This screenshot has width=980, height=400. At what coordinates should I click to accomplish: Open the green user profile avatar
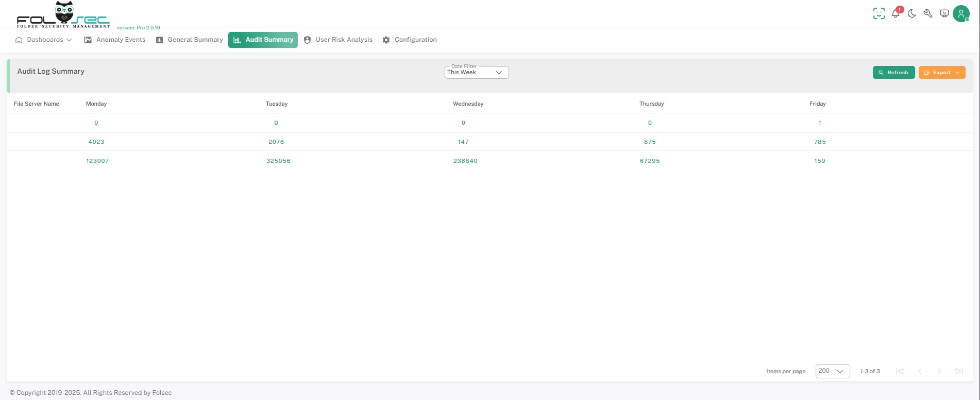pyautogui.click(x=961, y=14)
